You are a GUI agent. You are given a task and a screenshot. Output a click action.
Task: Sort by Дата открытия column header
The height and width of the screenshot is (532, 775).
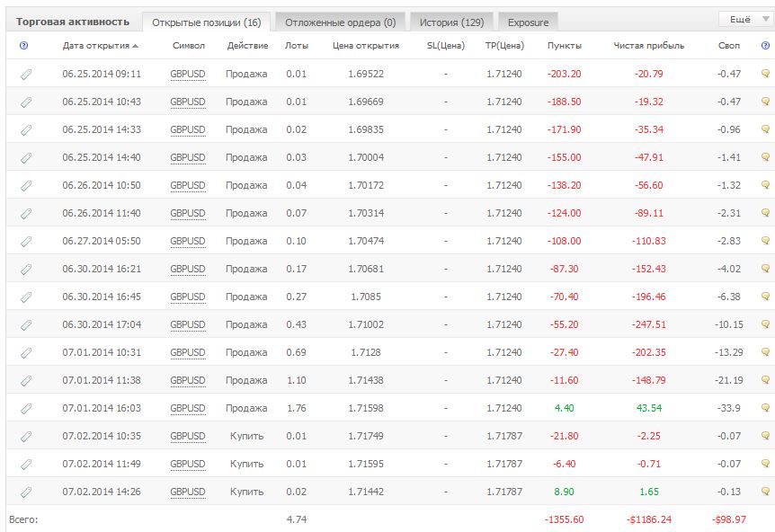click(101, 46)
